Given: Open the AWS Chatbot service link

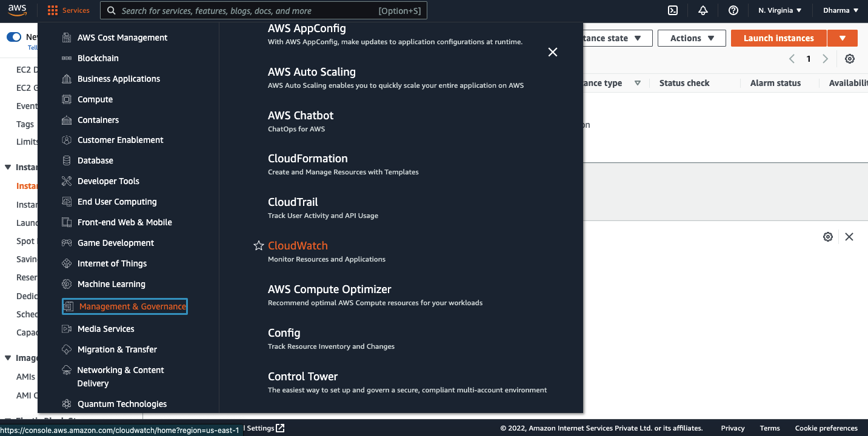Looking at the screenshot, I should (x=301, y=115).
